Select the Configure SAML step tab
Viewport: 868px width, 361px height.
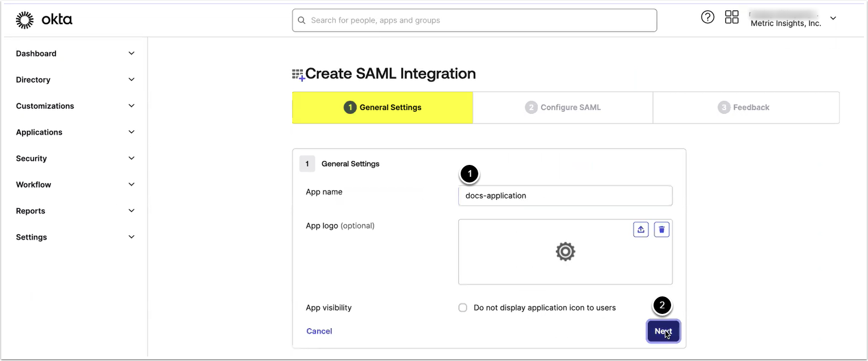pos(563,108)
